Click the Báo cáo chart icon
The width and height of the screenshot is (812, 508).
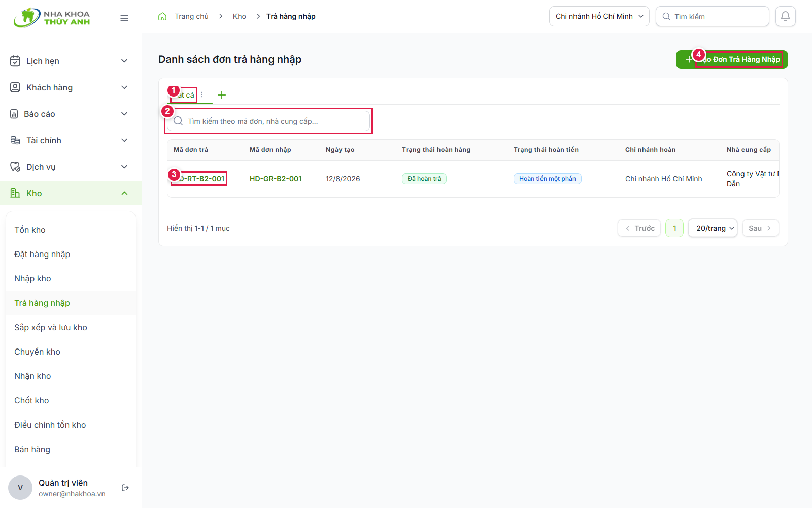[x=14, y=114]
